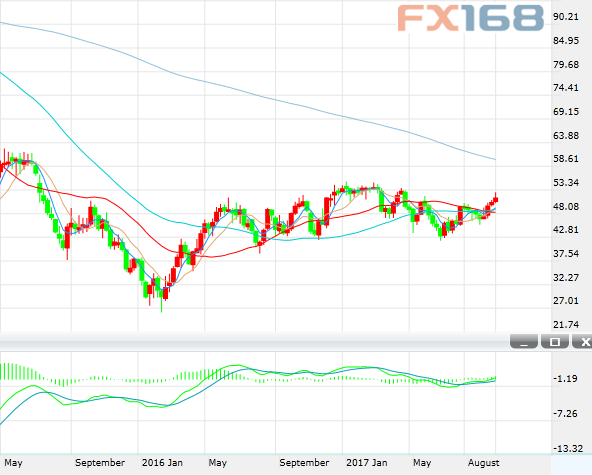Click the 48.08 price level label
The height and width of the screenshot is (475, 592).
[566, 207]
